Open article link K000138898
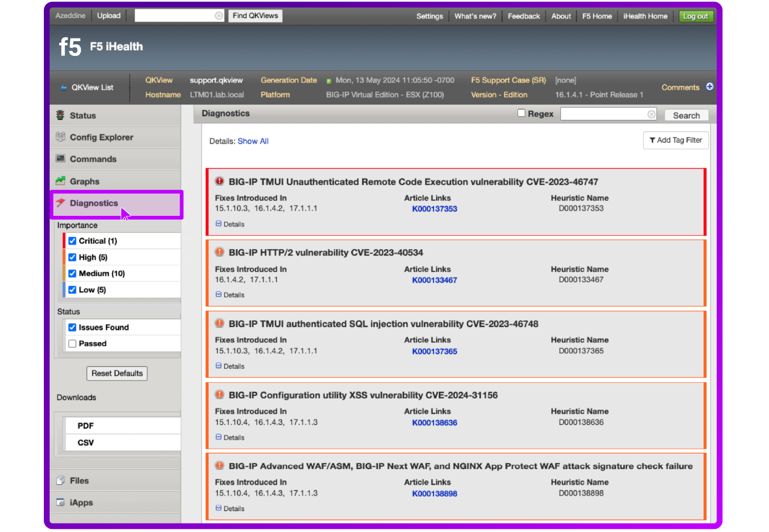 (x=435, y=494)
